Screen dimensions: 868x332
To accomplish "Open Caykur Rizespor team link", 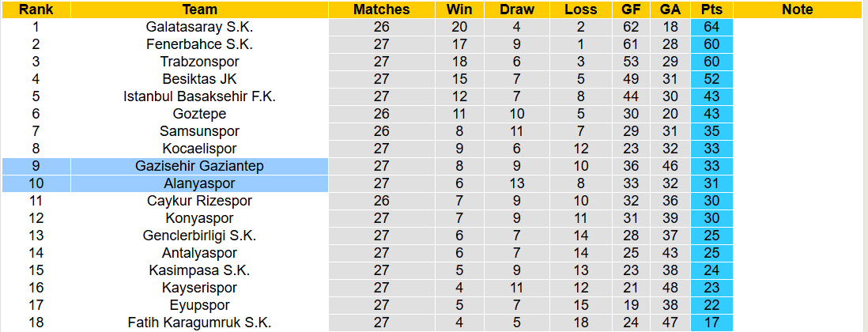I will [199, 201].
